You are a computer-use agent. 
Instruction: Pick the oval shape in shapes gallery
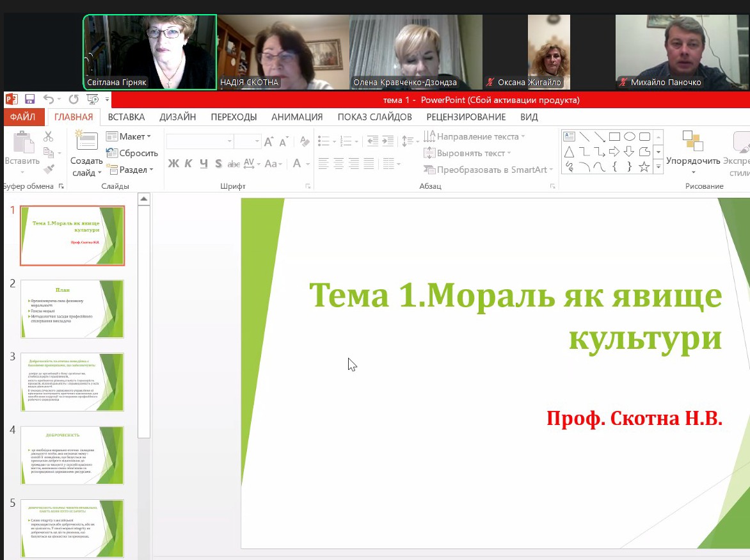pos(630,136)
